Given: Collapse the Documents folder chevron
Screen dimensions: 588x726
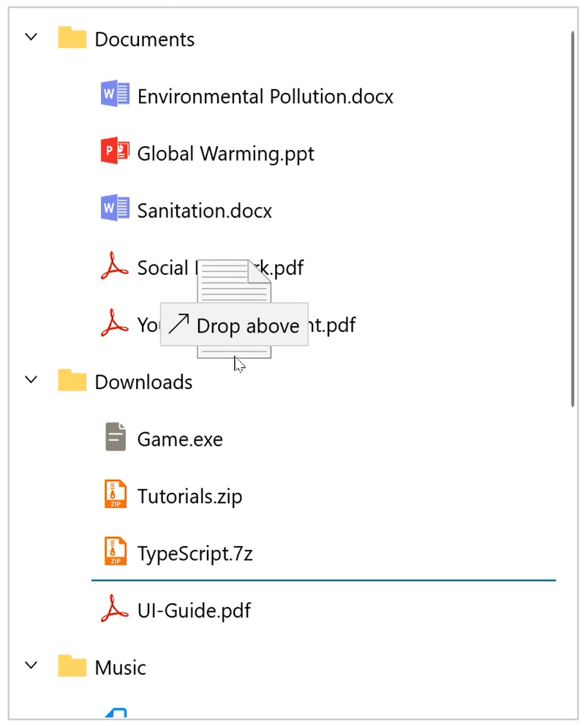Looking at the screenshot, I should (x=31, y=37).
